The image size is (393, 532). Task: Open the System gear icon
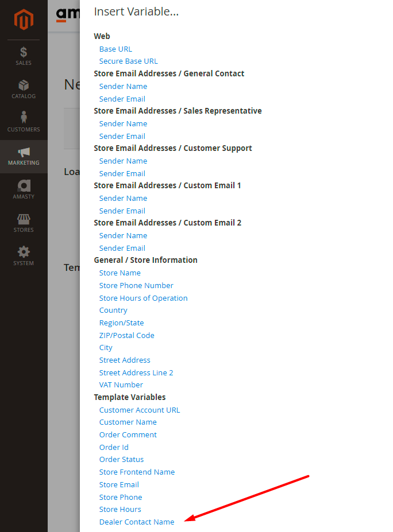tap(24, 252)
